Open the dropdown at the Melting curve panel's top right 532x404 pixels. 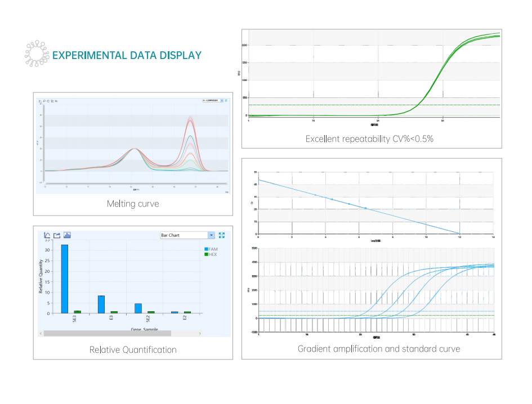[213, 101]
